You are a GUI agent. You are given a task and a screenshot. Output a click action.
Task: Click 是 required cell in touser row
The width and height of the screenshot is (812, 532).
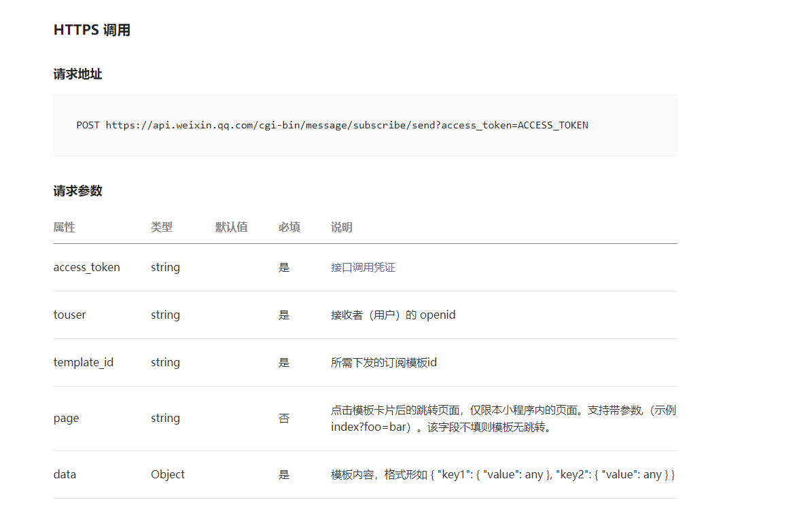click(284, 315)
